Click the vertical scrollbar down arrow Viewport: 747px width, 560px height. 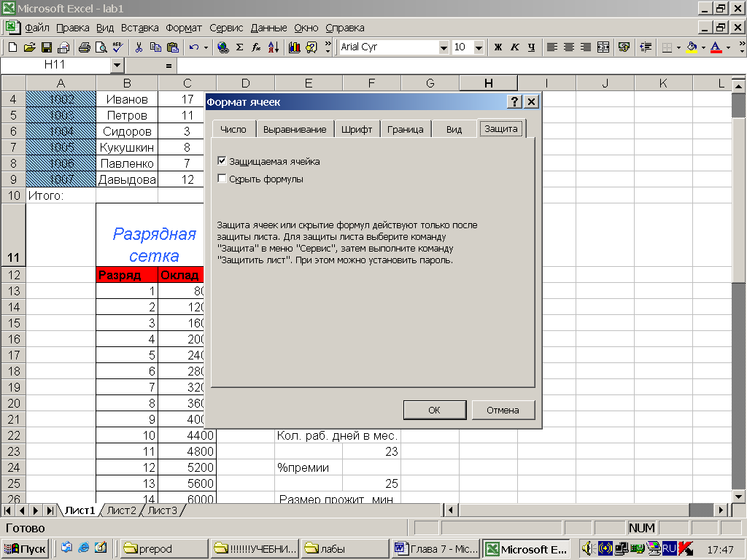(738, 497)
